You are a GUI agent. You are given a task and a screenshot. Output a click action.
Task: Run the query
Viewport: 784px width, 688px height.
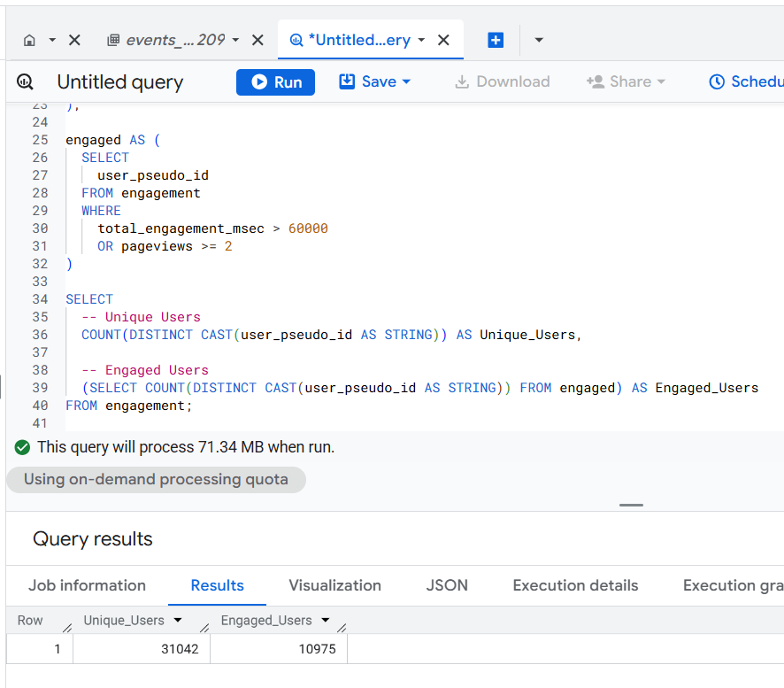(275, 82)
